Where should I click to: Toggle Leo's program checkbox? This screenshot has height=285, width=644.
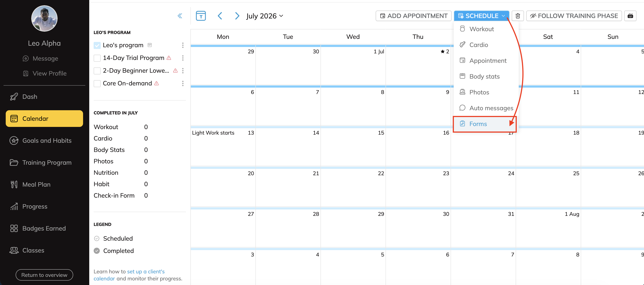97,45
